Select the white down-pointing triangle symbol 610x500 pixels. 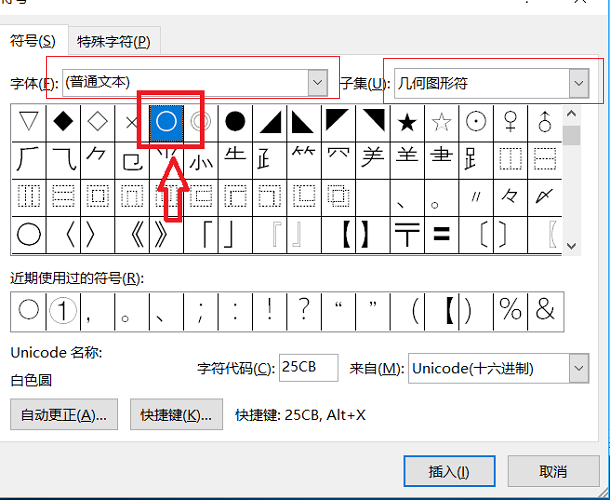tap(29, 123)
